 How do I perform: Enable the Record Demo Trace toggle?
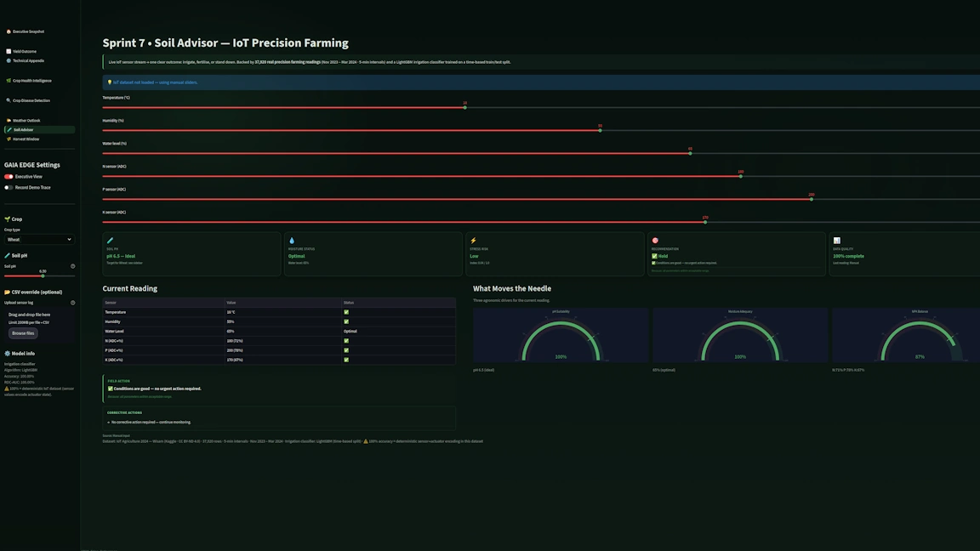9,187
